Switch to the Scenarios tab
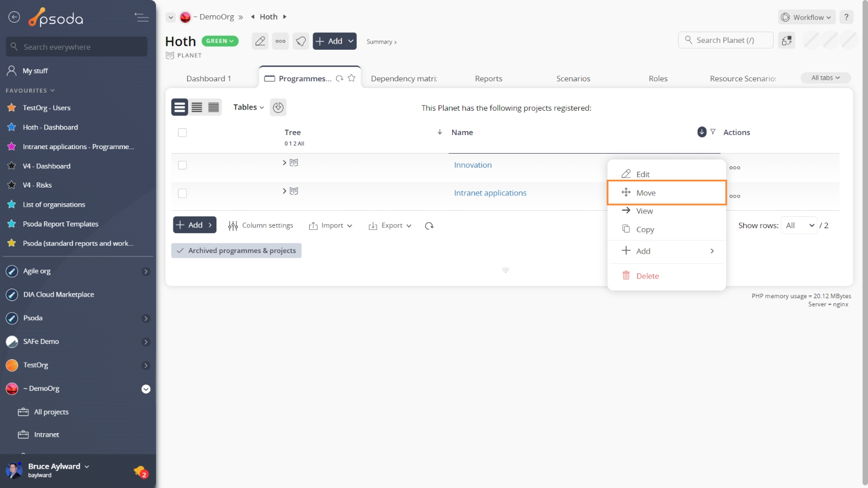This screenshot has height=488, width=868. pyautogui.click(x=573, y=79)
